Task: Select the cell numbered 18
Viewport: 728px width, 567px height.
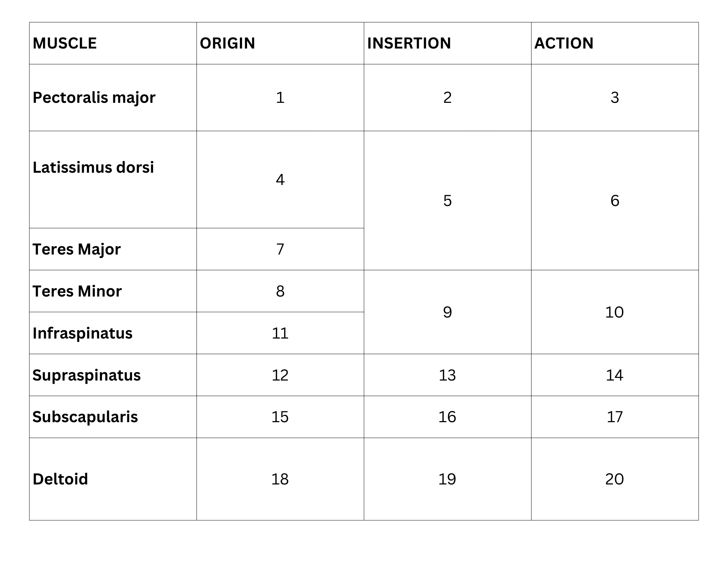Action: pyautogui.click(x=280, y=479)
